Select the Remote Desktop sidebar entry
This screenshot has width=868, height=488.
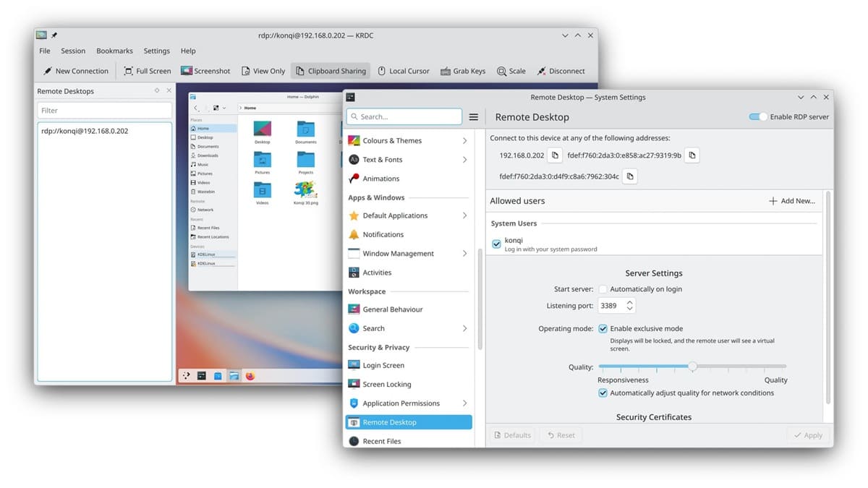pos(409,422)
